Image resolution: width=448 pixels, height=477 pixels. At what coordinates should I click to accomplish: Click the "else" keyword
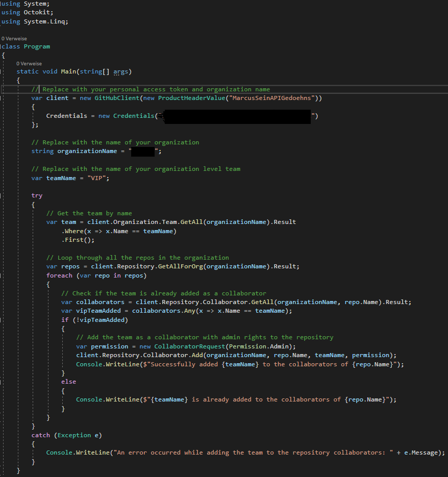point(68,382)
